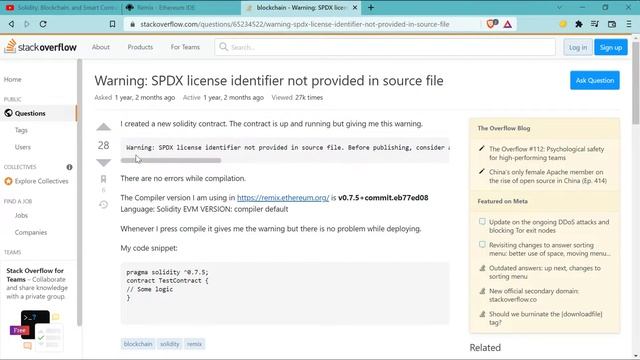Click the solidity tag
The width and height of the screenshot is (640, 360).
[170, 344]
